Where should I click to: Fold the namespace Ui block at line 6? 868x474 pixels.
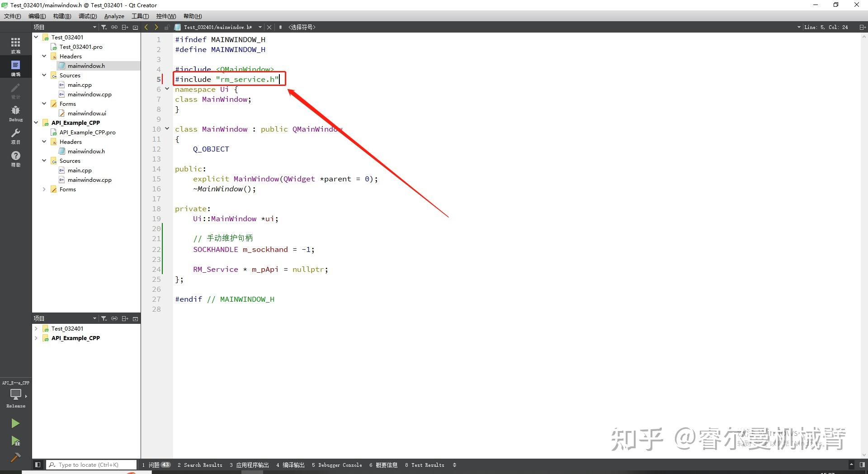click(167, 89)
